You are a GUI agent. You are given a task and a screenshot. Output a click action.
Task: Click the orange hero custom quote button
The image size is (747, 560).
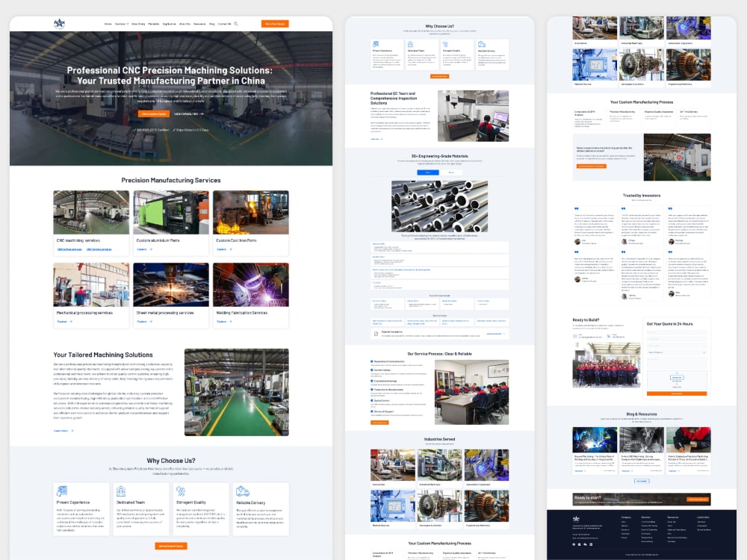154,113
